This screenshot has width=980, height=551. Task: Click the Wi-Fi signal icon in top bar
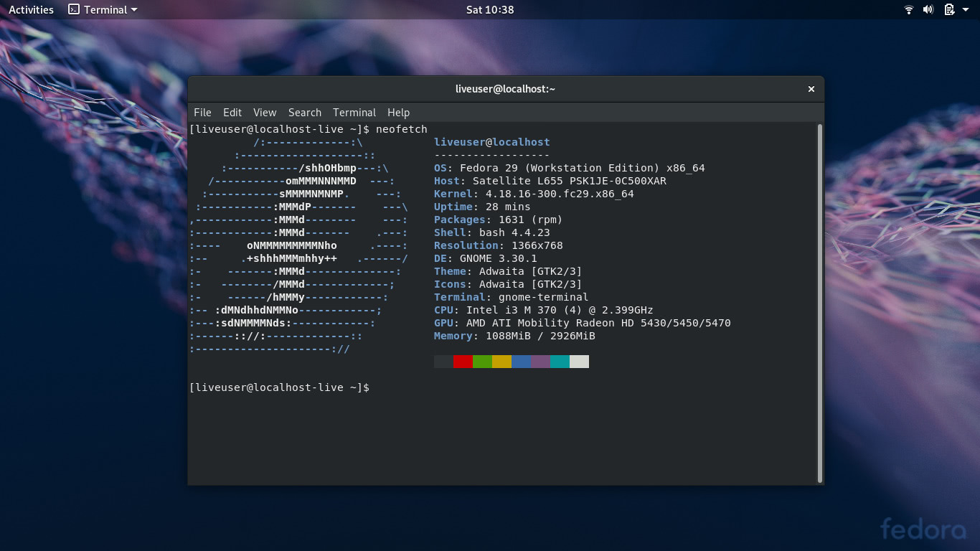[908, 9]
